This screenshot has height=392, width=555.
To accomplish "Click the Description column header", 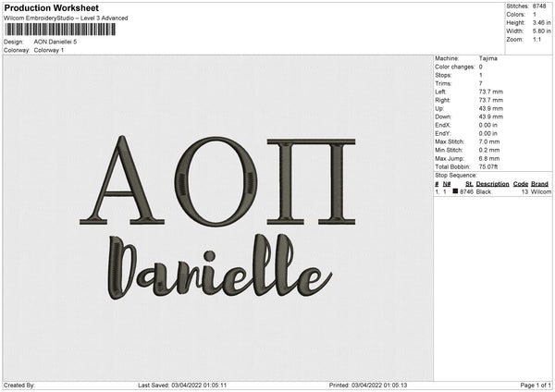I will tap(492, 184).
